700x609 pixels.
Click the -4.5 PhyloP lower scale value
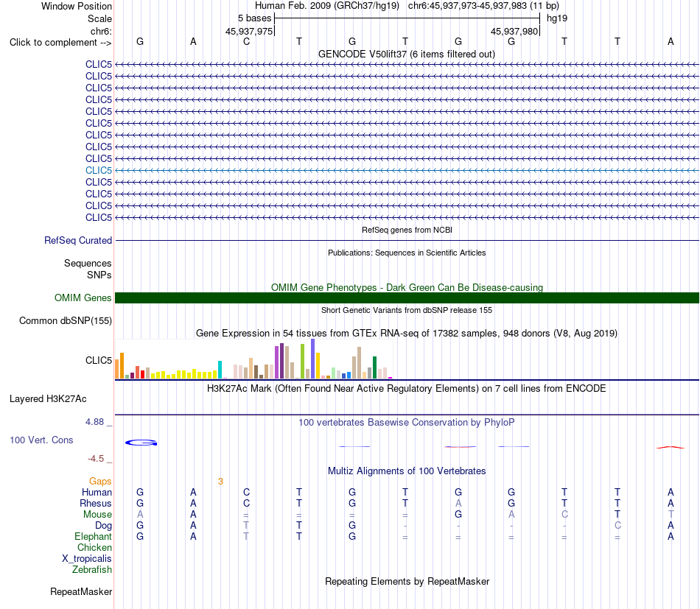click(96, 458)
